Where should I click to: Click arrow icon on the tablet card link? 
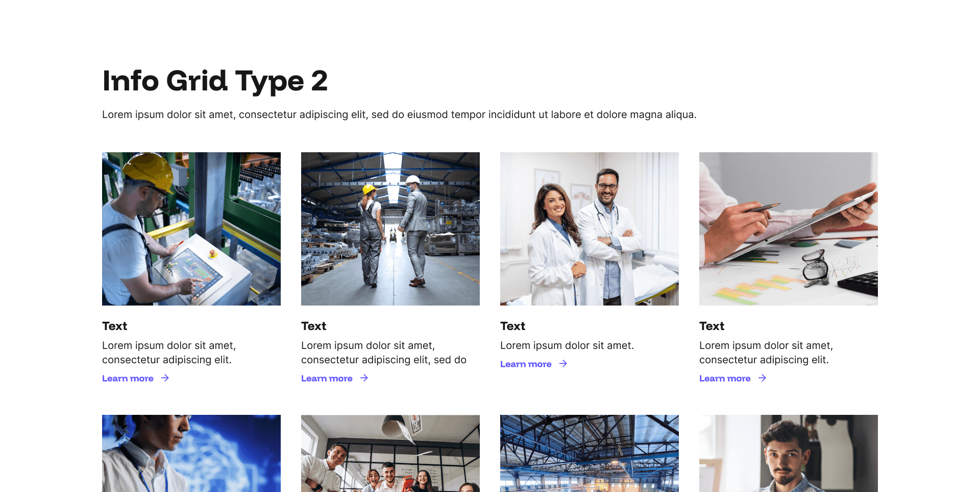762,378
